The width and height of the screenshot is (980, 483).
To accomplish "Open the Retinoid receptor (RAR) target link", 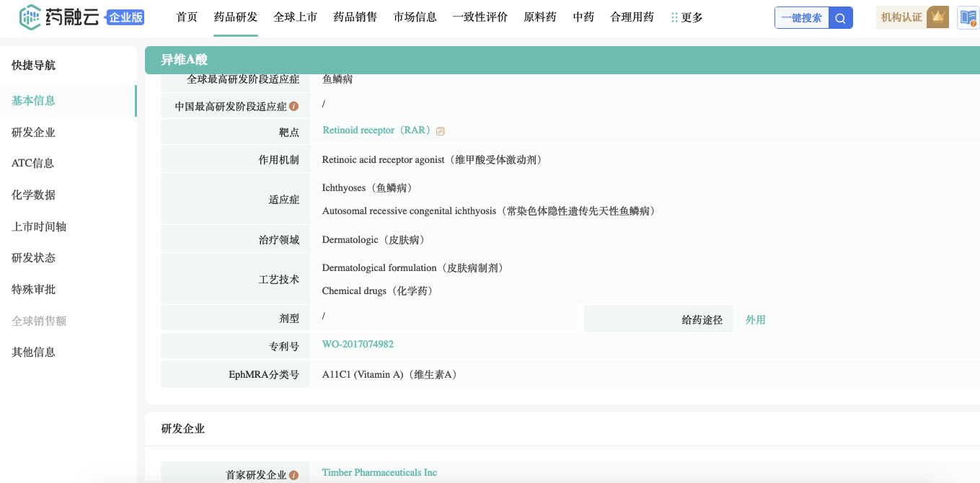I will click(376, 130).
